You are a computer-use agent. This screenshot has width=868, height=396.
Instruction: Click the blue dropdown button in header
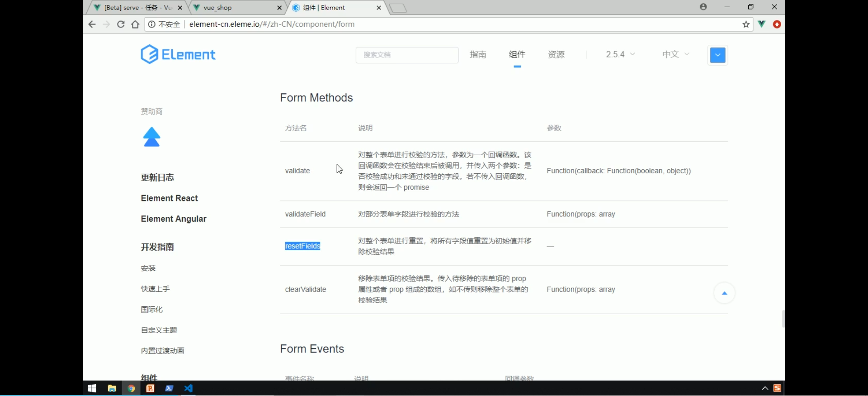pyautogui.click(x=717, y=55)
